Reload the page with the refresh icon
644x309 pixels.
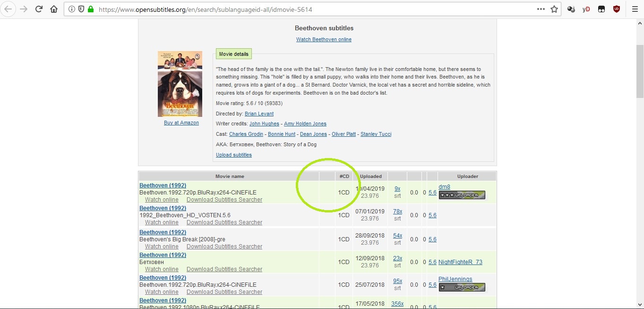pos(39,9)
